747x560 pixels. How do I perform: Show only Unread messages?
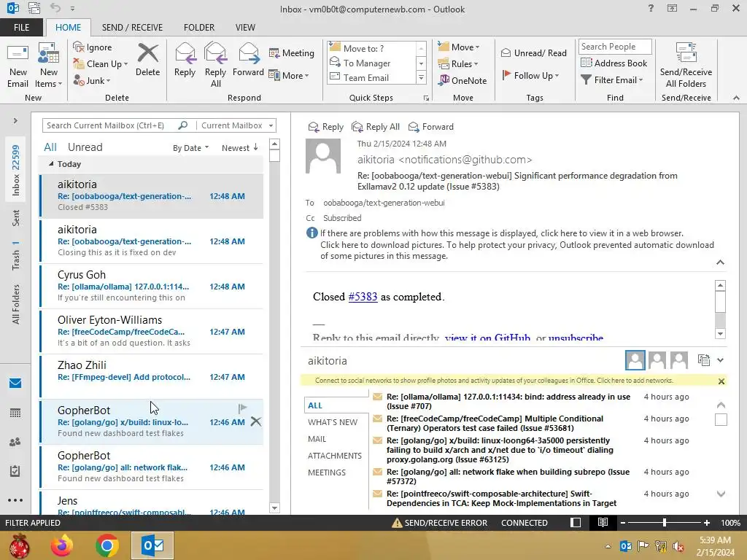point(85,147)
